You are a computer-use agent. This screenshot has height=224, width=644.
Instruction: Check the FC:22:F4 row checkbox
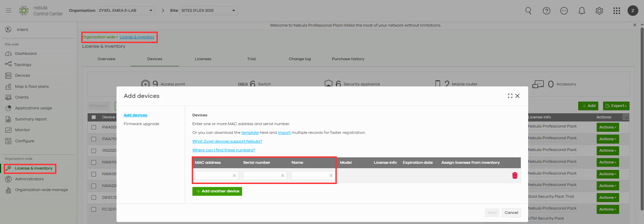94,209
